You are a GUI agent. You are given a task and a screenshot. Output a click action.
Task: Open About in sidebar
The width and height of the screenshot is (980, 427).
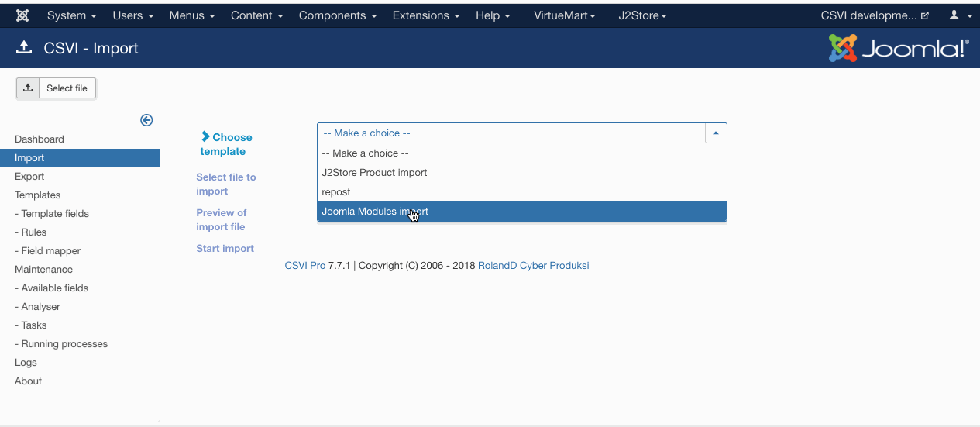[28, 381]
